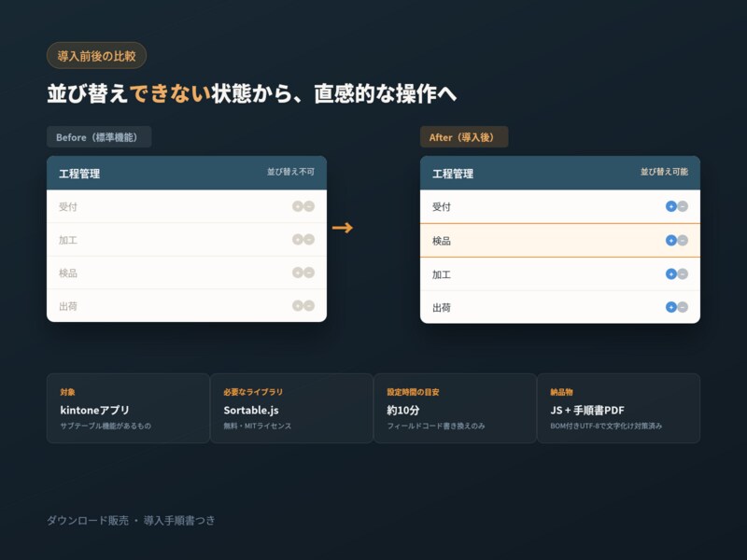
Task: Click the plus icon in Before table's 加工 row
Action: pos(298,240)
